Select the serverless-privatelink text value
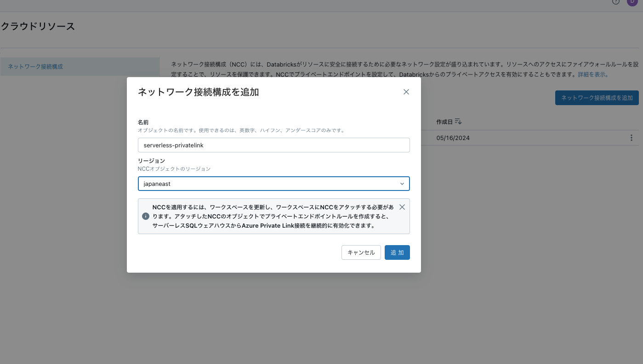Viewport: 643px width, 364px height. click(173, 145)
